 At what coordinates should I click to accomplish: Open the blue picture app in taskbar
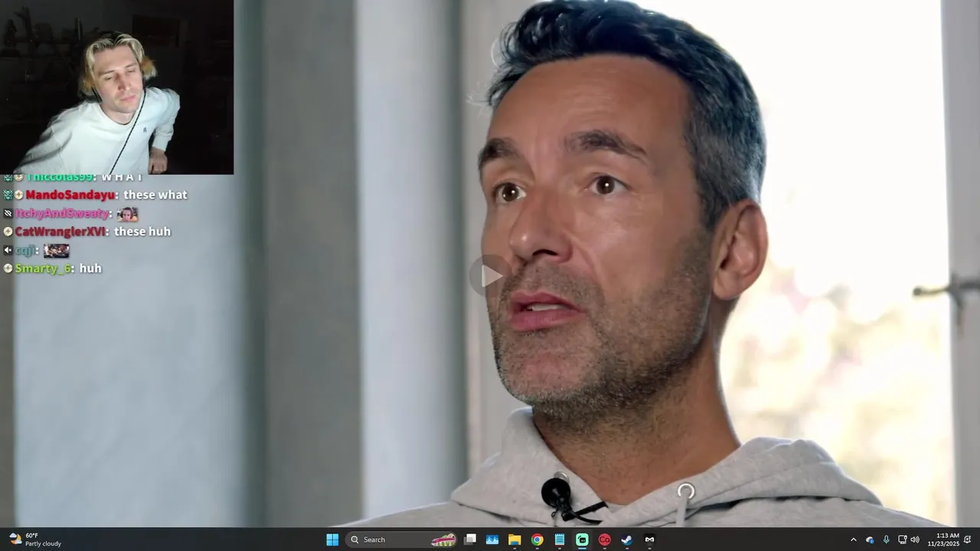coord(492,540)
